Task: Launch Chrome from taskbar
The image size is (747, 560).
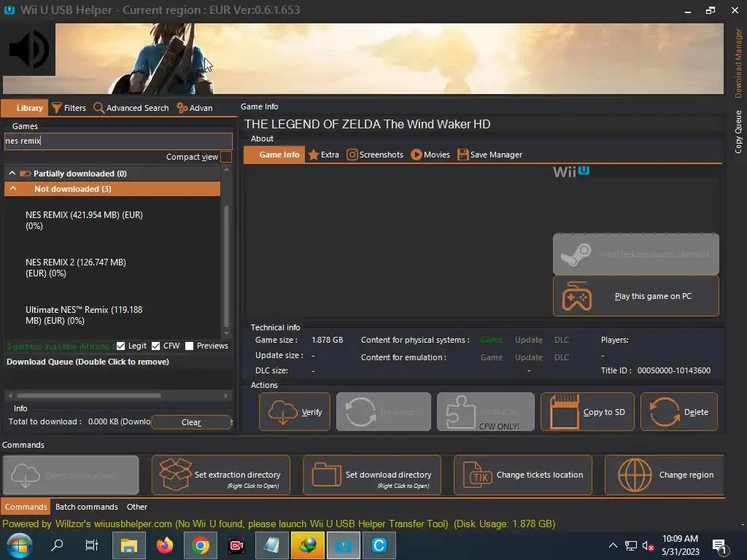Action: 201,545
